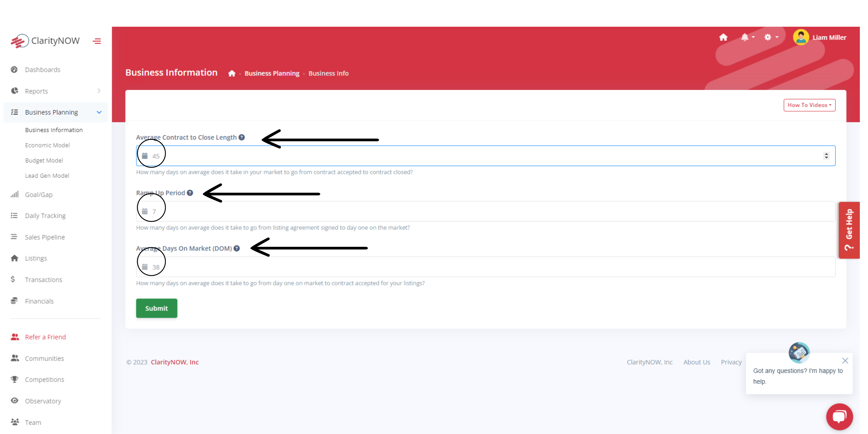
Task: Click the Listings sidebar icon
Action: pyautogui.click(x=15, y=258)
